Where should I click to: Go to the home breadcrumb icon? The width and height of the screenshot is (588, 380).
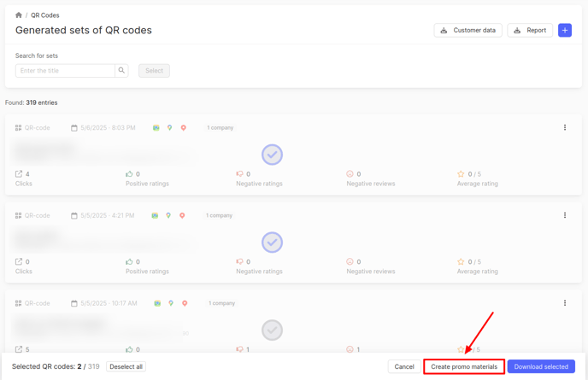tap(19, 15)
